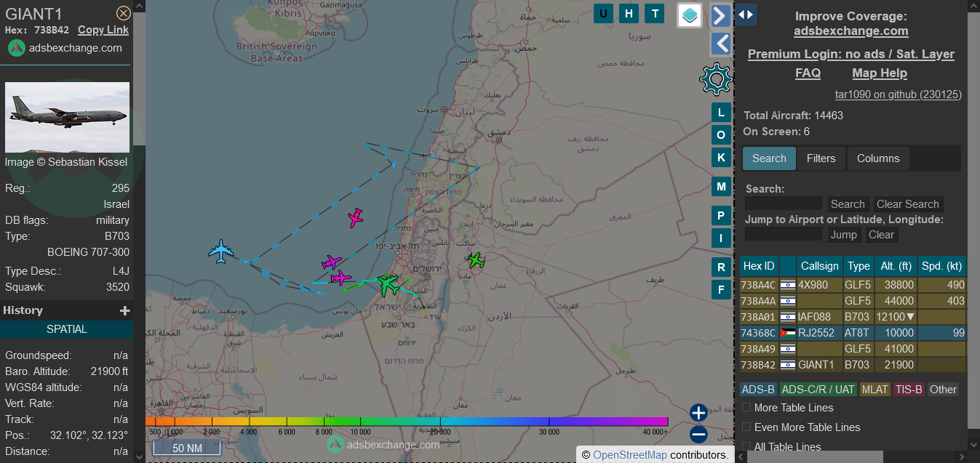Select the 738A4A aircraft row
The image size is (980, 463).
point(853,301)
